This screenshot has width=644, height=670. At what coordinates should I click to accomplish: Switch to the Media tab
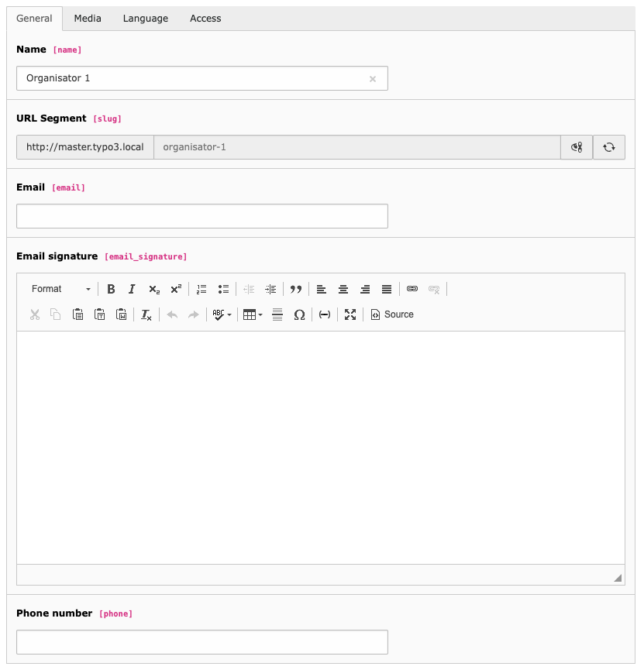tap(88, 19)
